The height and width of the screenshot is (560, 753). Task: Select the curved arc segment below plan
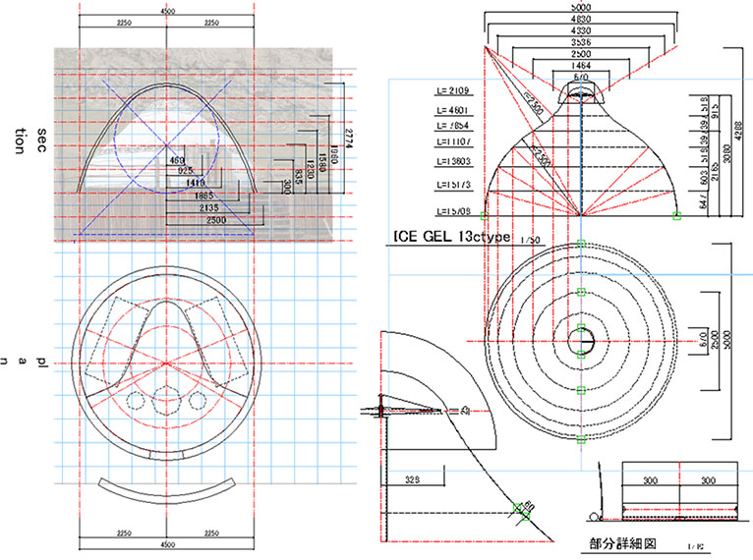[x=167, y=489]
